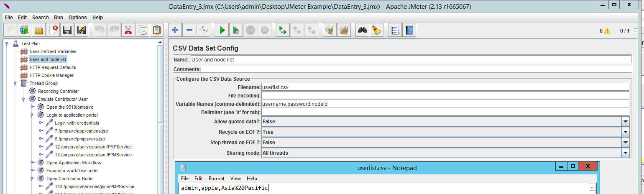Click the Cut scissors icon
The width and height of the screenshot is (644, 194).
coord(128,30)
